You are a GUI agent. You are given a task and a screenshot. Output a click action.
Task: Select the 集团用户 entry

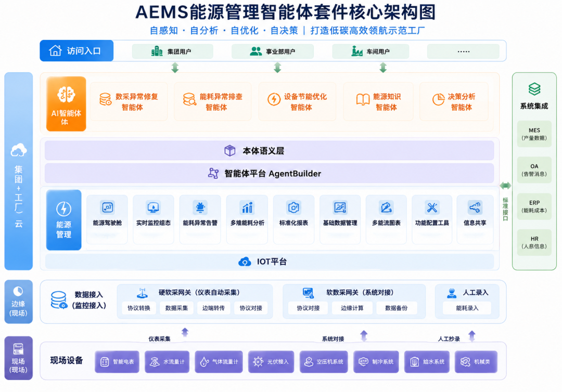173,51
